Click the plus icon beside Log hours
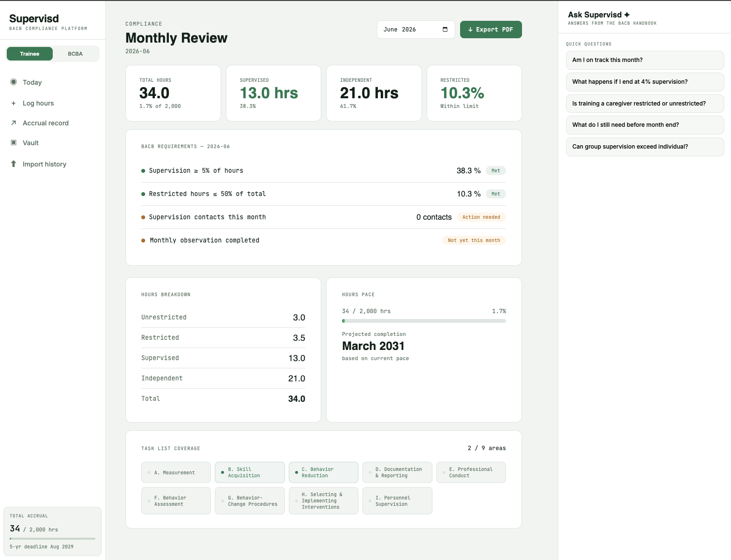 coord(14,103)
